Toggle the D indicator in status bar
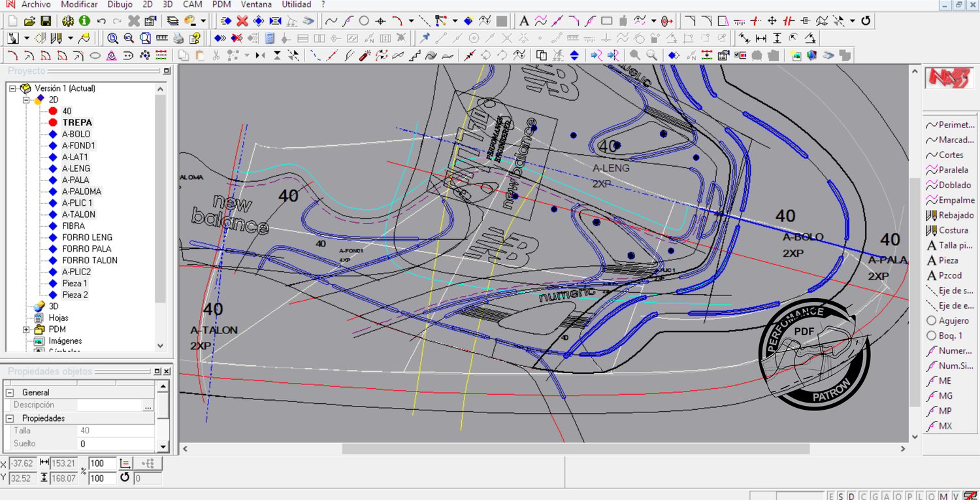 (x=852, y=496)
